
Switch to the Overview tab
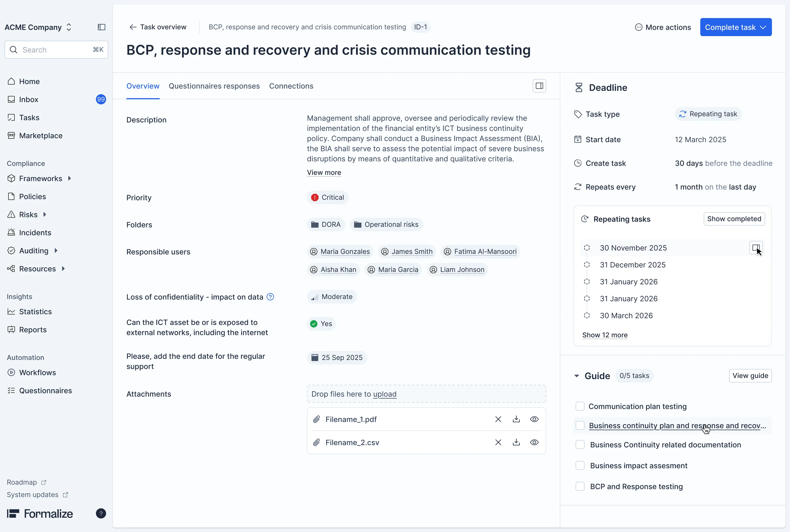click(x=143, y=86)
